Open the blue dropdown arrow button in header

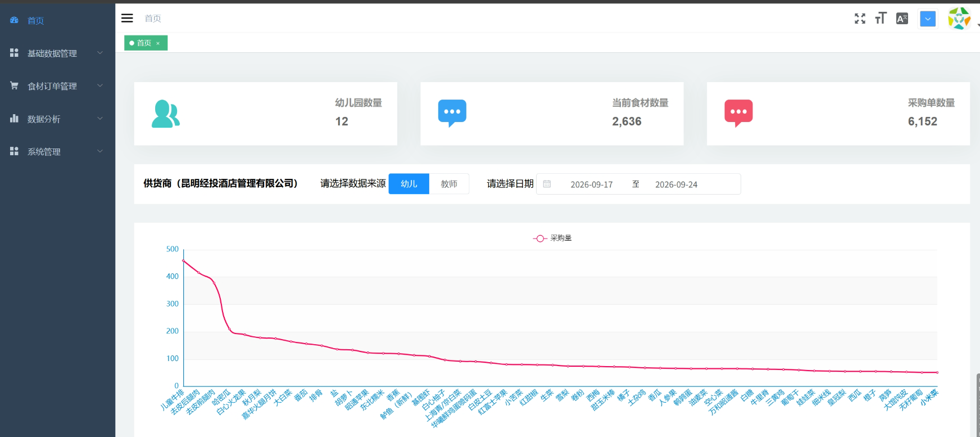pos(928,19)
